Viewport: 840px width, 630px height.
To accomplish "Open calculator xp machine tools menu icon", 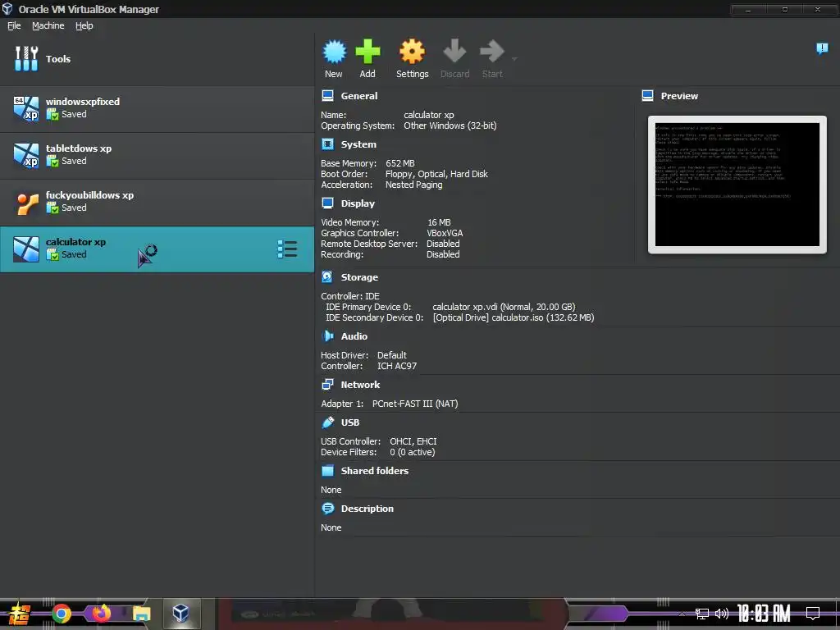I will coord(287,249).
